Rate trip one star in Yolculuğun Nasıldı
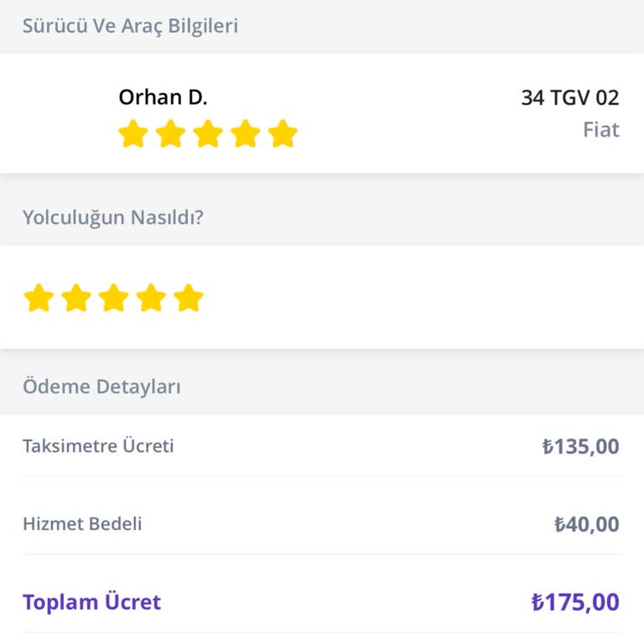Screen dimensions: 644x644 pos(39,298)
